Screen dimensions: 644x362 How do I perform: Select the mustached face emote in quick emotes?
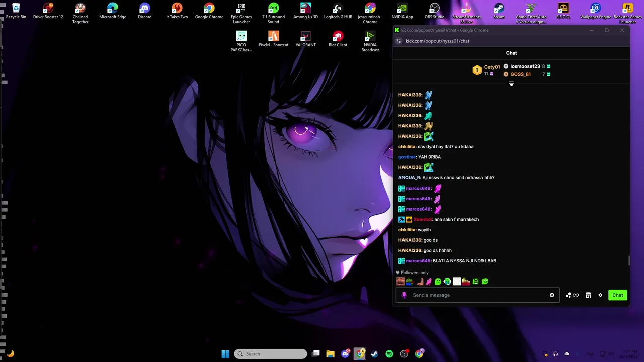tap(400, 282)
